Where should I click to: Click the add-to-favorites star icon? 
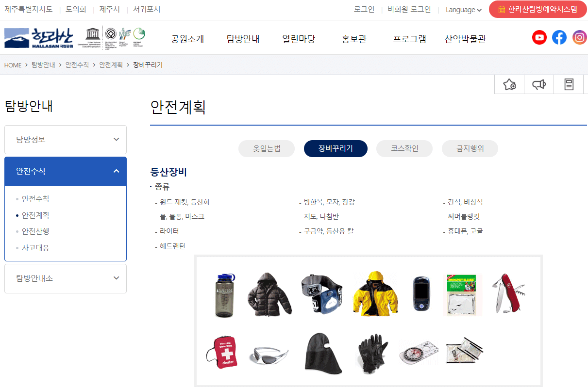click(x=509, y=83)
